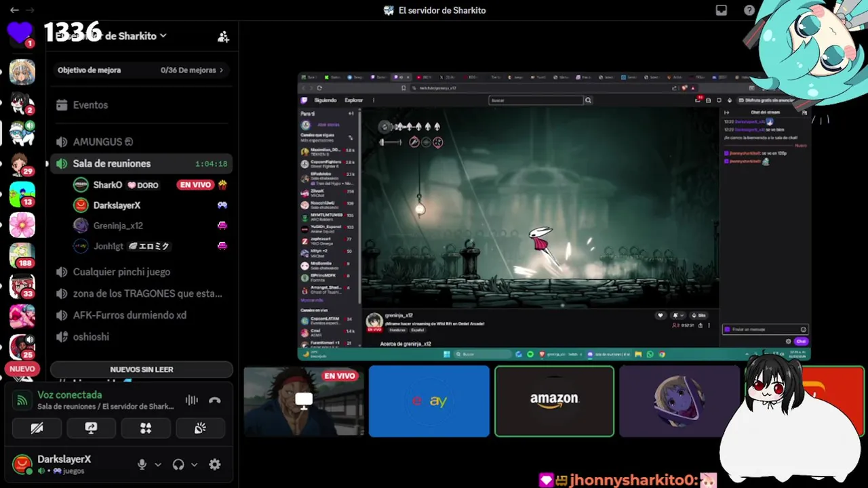
Task: Open direct messages purple heart home icon
Action: (20, 32)
